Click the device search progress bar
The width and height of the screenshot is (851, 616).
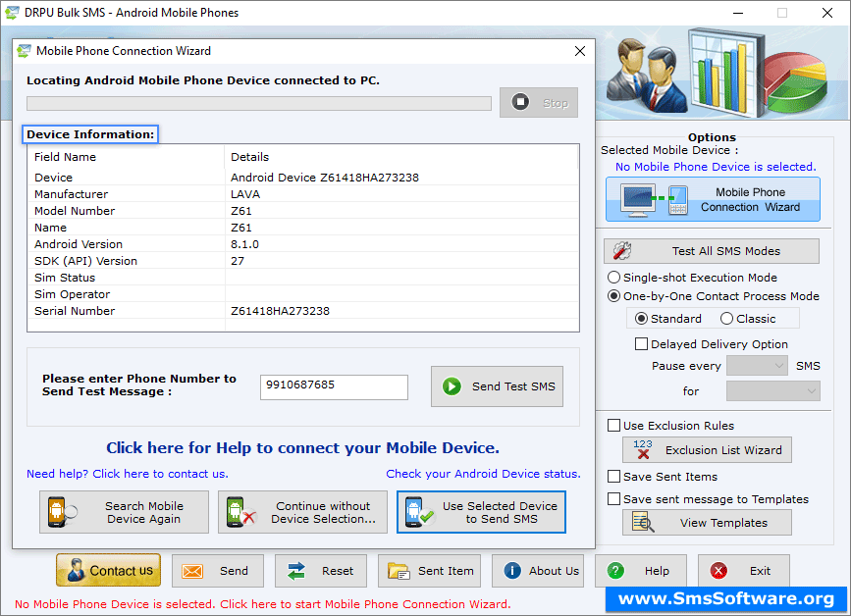[259, 103]
